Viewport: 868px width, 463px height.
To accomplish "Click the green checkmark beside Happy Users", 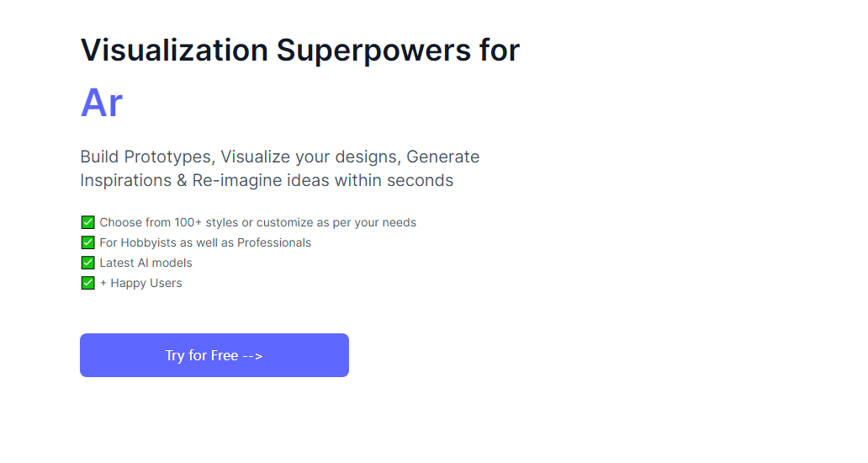I will (88, 283).
